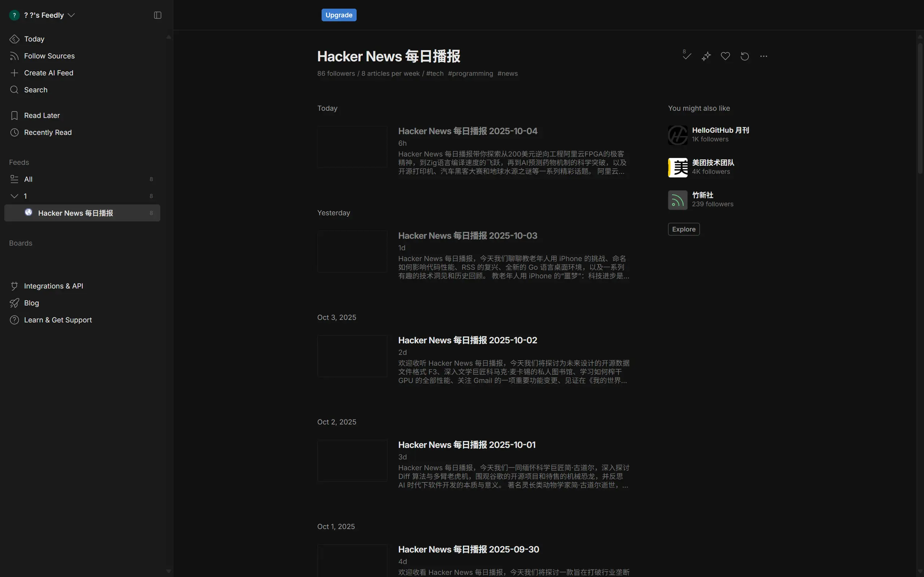Open the Today menu item

pyautogui.click(x=34, y=39)
